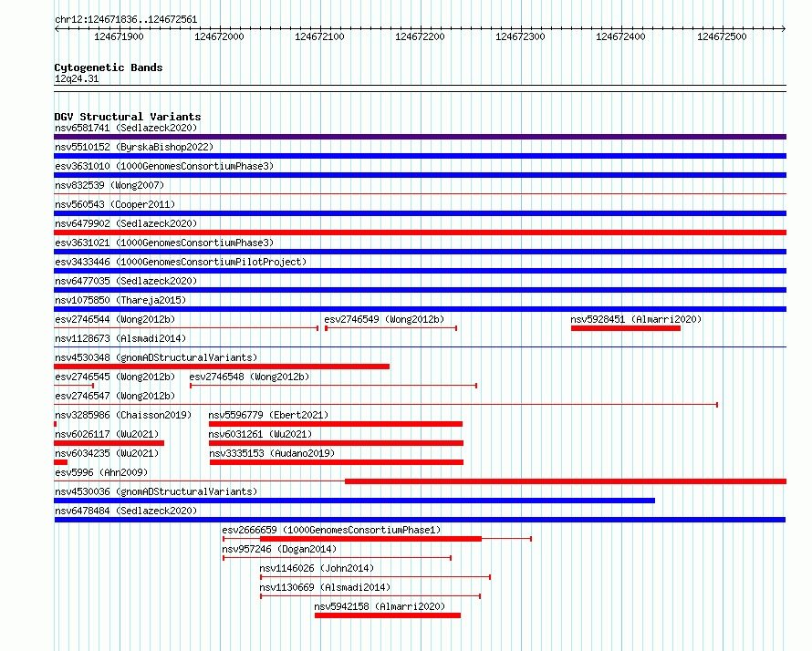Click ruler position 124672000

pos(219,36)
